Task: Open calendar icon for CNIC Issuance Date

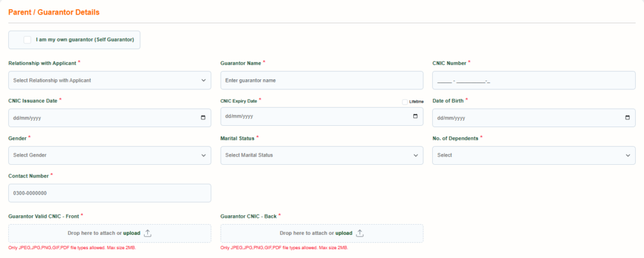Action: pos(203,118)
